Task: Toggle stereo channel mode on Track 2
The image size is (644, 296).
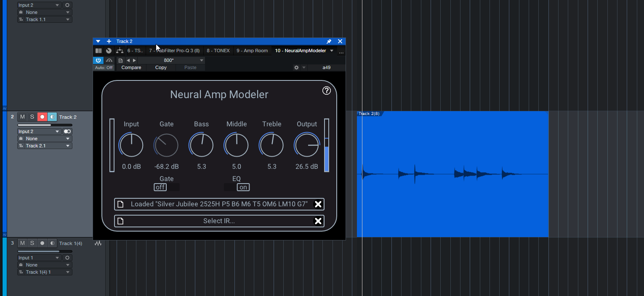Action: point(67,131)
